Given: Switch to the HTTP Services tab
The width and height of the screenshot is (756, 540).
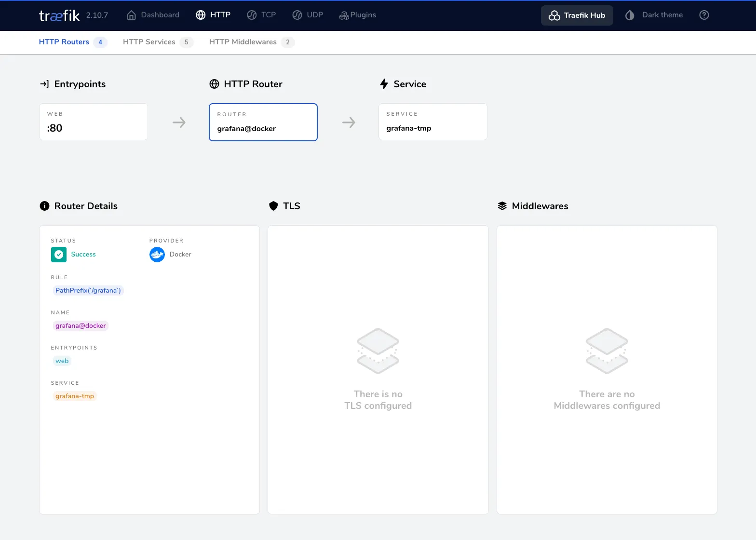Looking at the screenshot, I should click(x=149, y=42).
